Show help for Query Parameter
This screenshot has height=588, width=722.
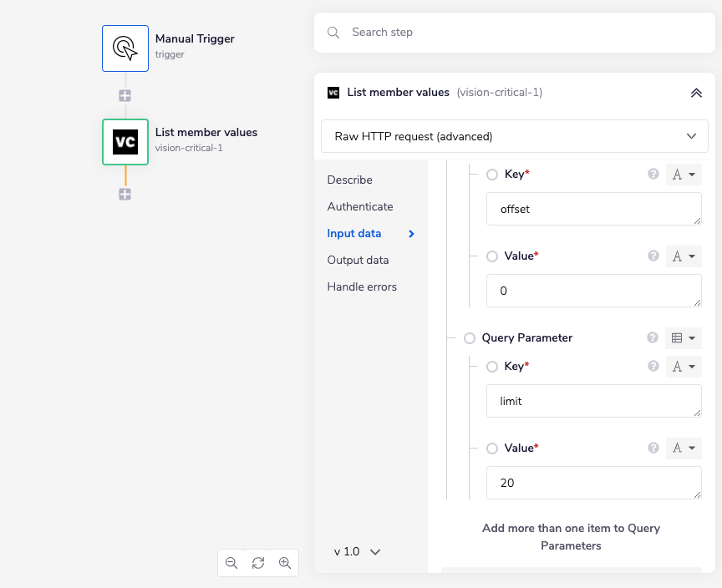[x=653, y=338]
